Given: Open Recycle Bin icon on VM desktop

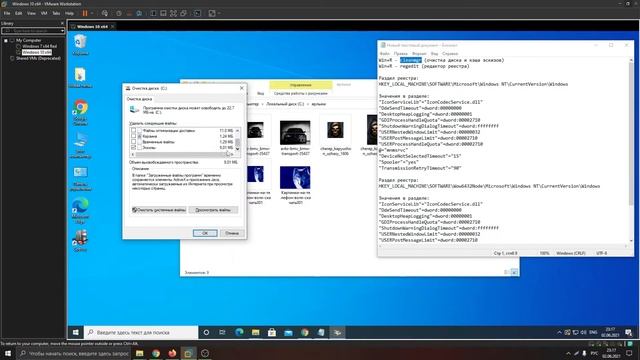Looking at the screenshot, I should coord(80,44).
